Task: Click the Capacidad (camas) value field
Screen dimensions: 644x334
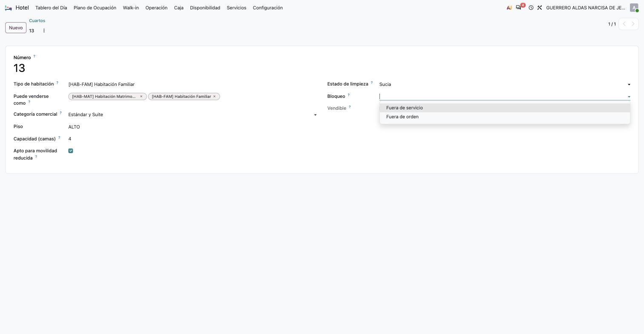Action: pyautogui.click(x=193, y=139)
